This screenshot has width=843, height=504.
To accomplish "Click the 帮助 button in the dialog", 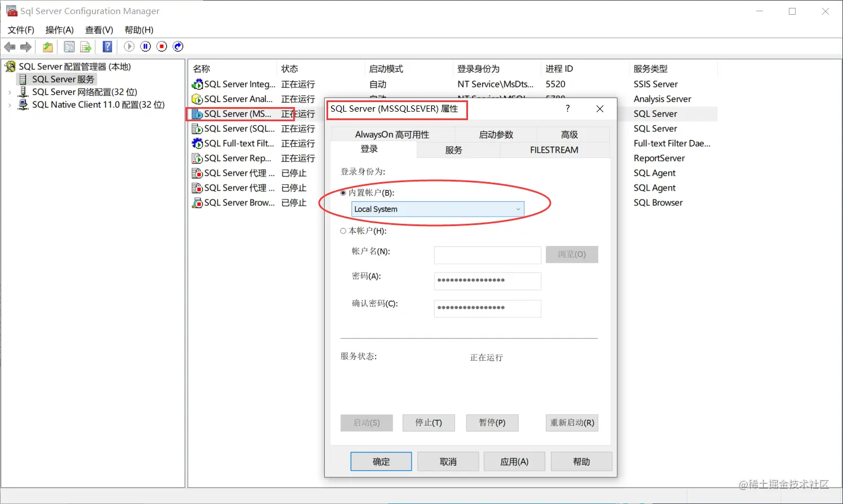I will coord(581,462).
